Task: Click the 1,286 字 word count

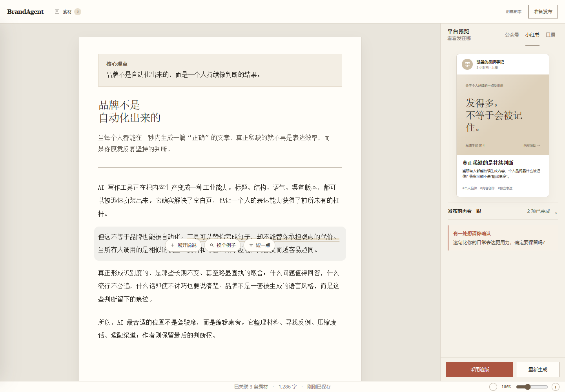Action: pos(288,387)
